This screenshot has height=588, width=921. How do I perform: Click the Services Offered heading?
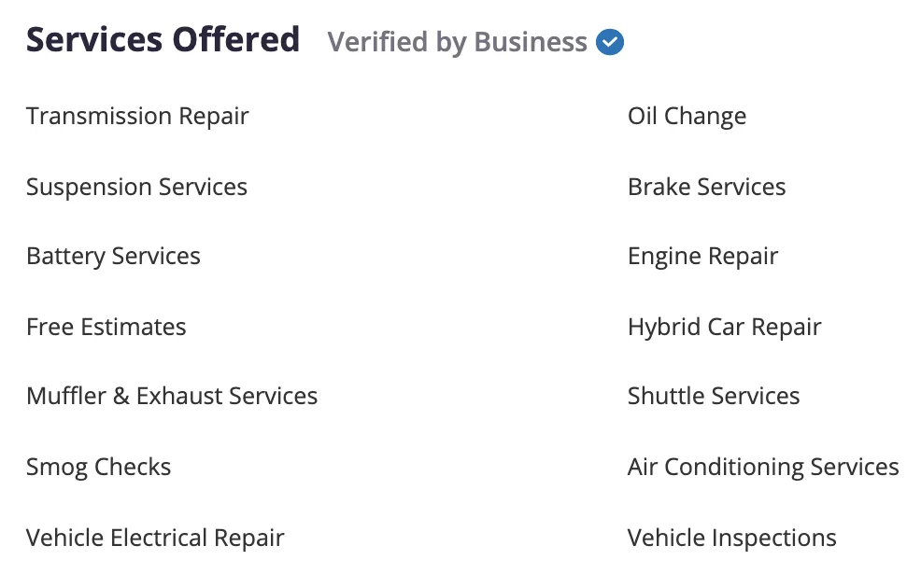point(163,40)
